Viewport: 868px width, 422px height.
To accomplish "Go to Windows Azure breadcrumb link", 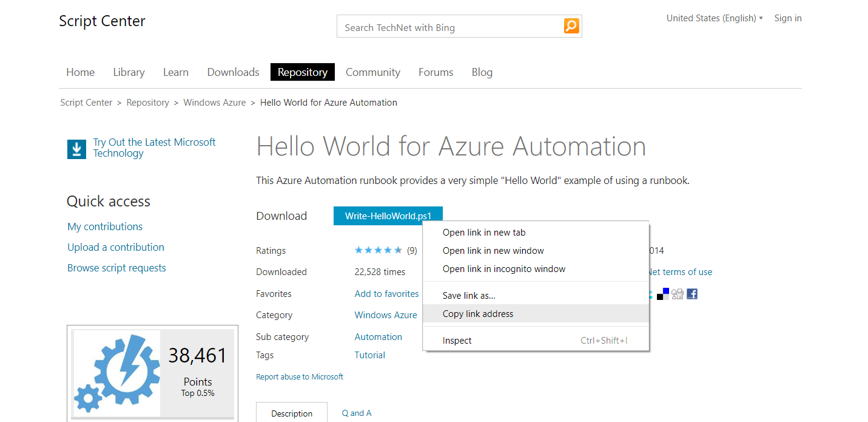I will pos(215,103).
